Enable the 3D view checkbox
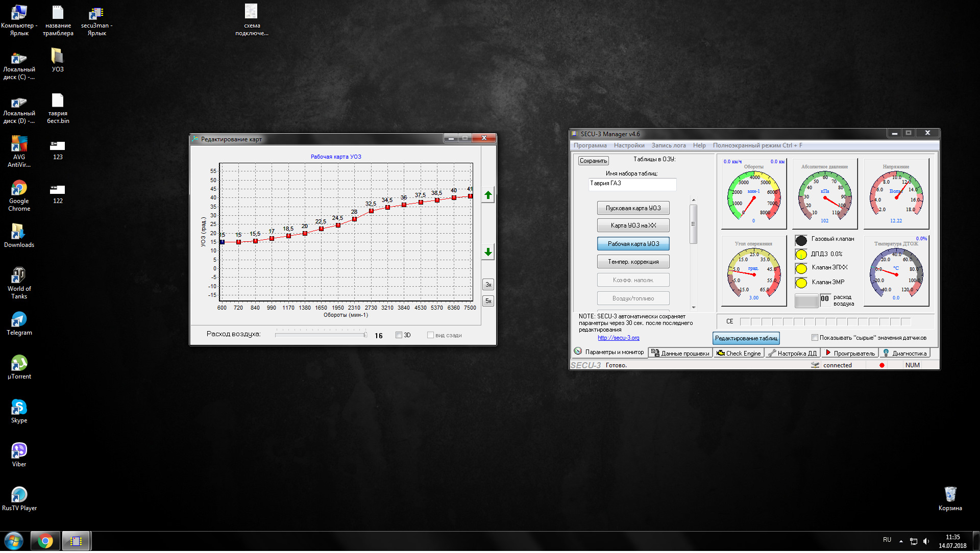 (x=399, y=336)
